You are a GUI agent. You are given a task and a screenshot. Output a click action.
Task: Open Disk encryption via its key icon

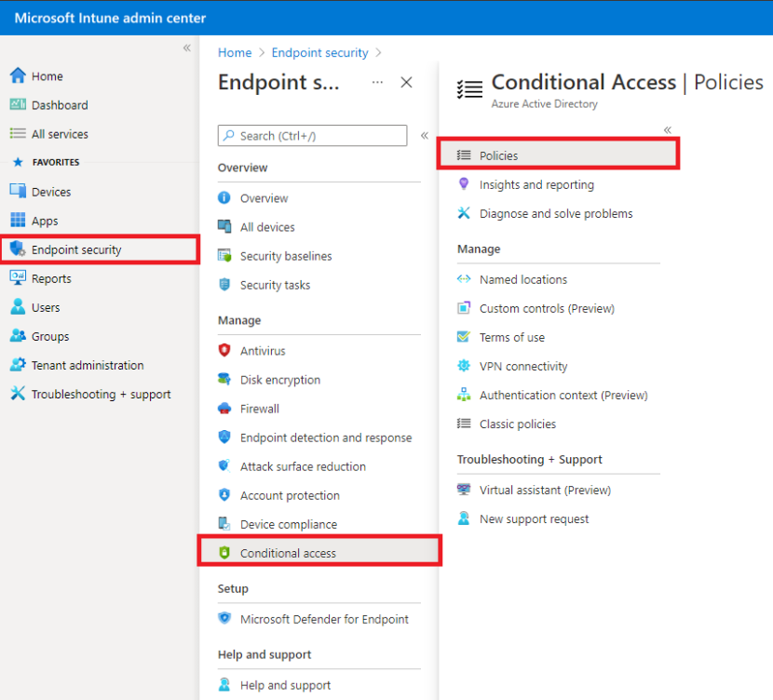tap(225, 379)
